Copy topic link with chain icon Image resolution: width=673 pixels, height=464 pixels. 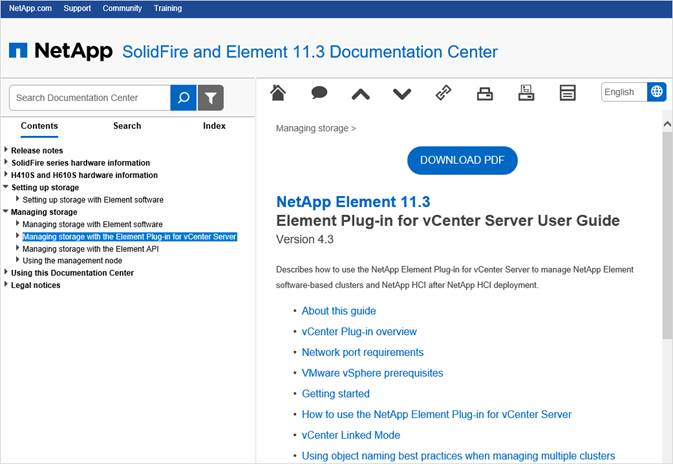tap(443, 93)
